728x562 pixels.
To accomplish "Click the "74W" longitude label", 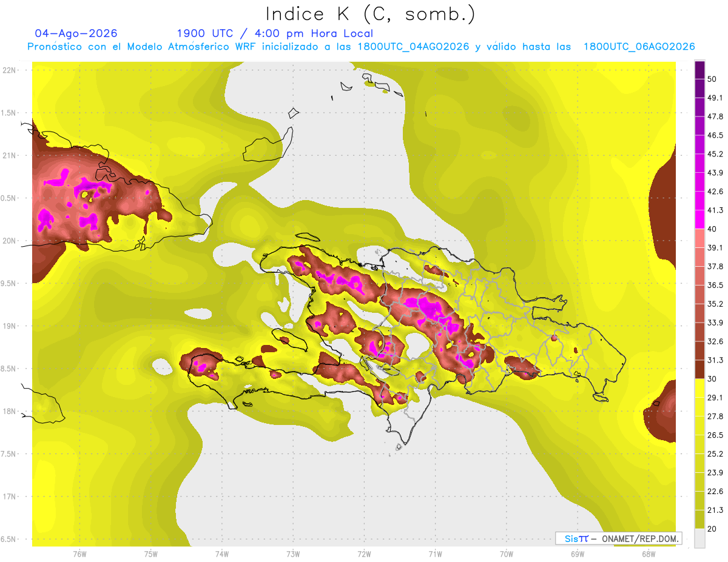I will [222, 554].
